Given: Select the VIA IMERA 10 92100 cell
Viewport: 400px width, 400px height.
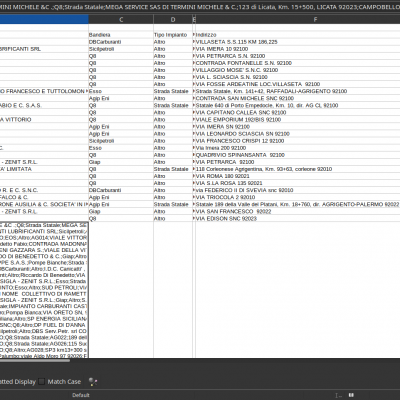Looking at the screenshot, I should [298, 49].
